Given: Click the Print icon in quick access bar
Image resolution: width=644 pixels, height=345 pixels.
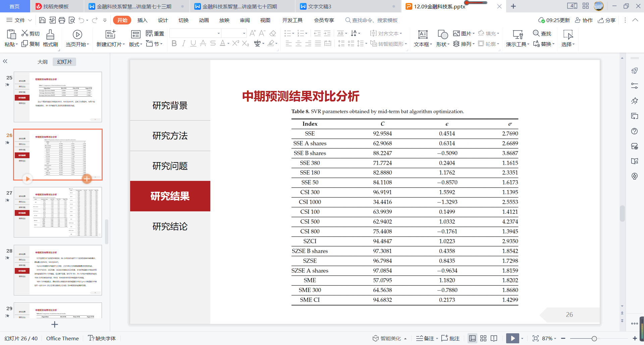Looking at the screenshot, I should (62, 20).
